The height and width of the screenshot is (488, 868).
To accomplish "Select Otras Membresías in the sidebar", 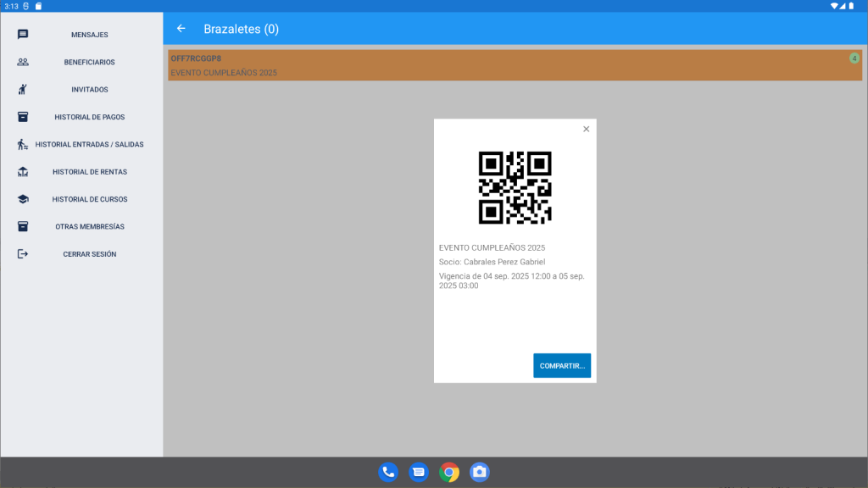I will (x=89, y=227).
